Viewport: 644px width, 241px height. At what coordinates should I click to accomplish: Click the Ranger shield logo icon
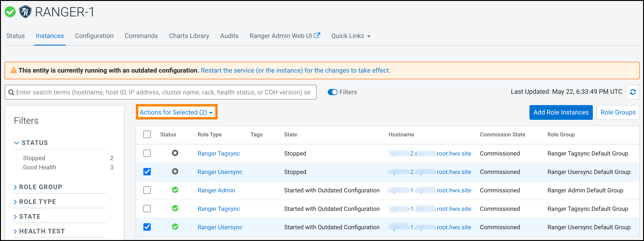[26, 12]
